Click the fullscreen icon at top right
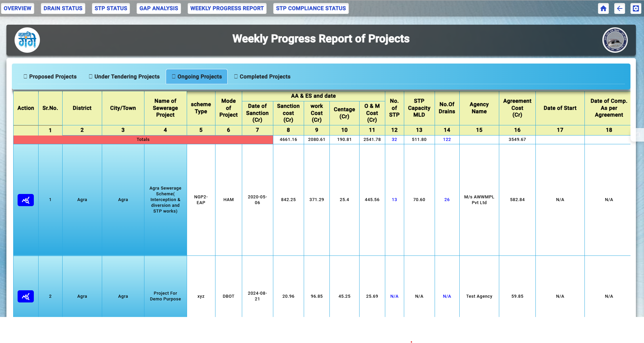Screen dimensions: 644x343 coord(636,8)
